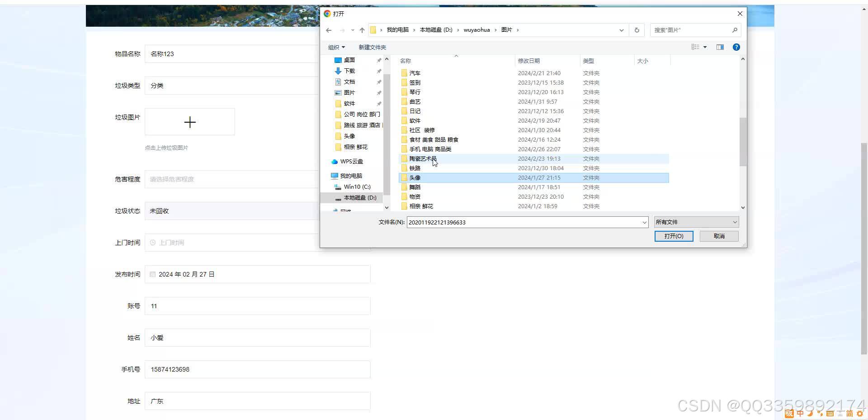Click the calendar icon in 发布时间 field
The width and height of the screenshot is (868, 420).
[x=153, y=274]
